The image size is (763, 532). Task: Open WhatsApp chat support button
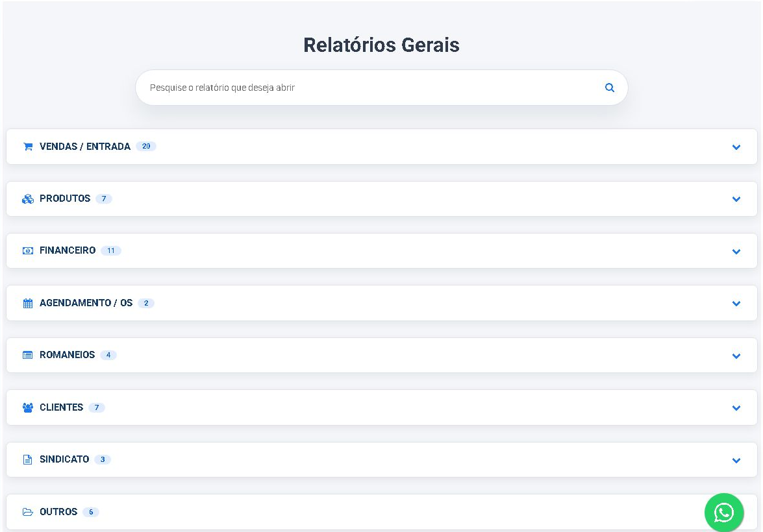(724, 512)
